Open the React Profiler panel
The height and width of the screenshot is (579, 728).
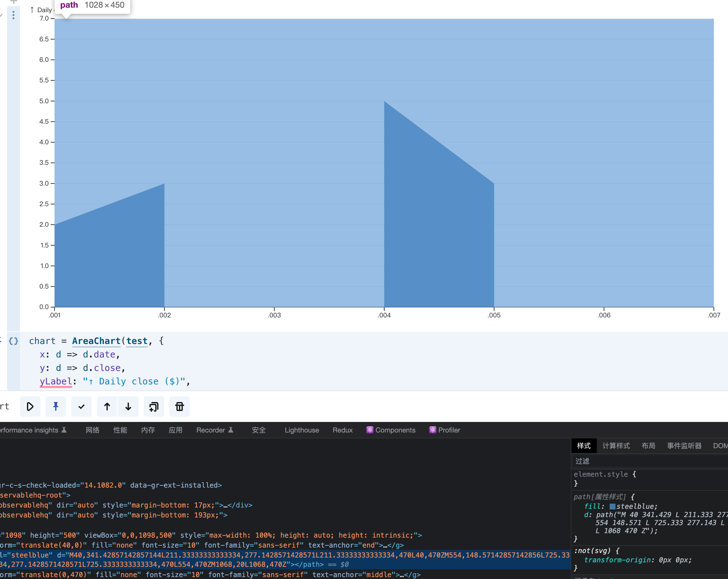coord(444,430)
